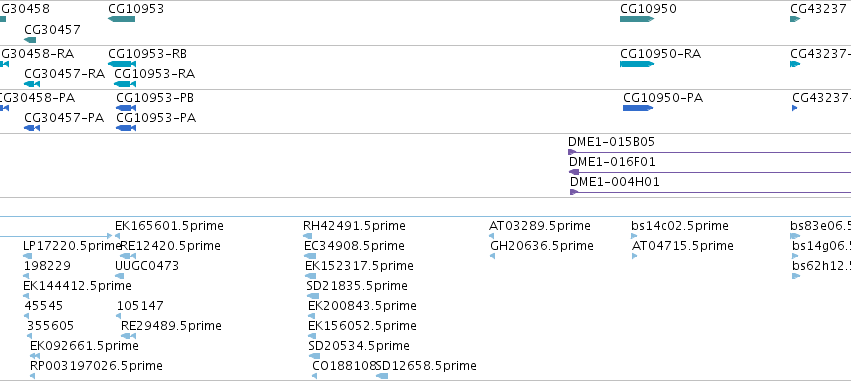The height and width of the screenshot is (381, 851).
Task: Select the CG10953-RB transcript glyph
Action: 122,64
